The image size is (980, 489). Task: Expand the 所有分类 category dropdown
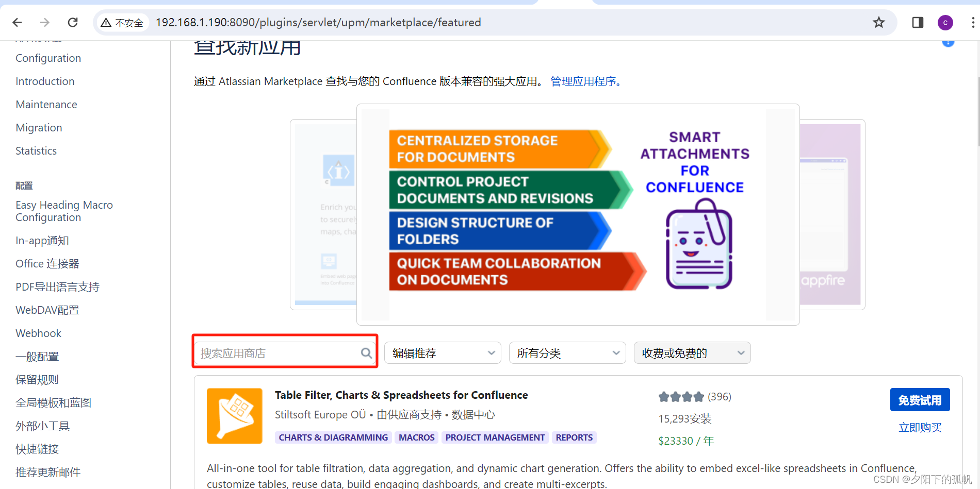(x=567, y=353)
